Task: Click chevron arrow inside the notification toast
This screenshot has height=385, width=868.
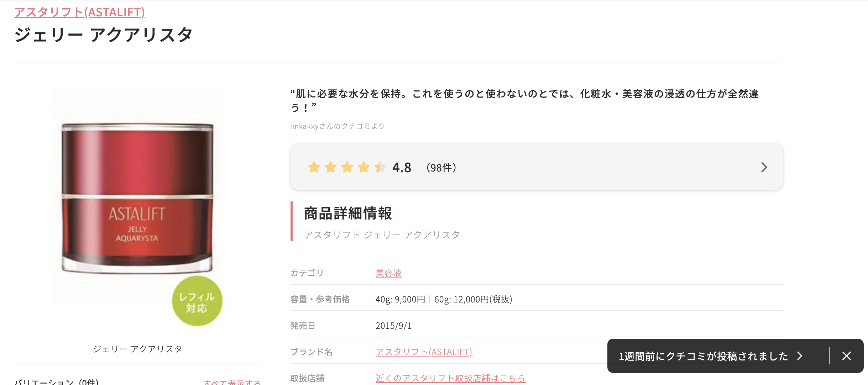Action: 800,356
